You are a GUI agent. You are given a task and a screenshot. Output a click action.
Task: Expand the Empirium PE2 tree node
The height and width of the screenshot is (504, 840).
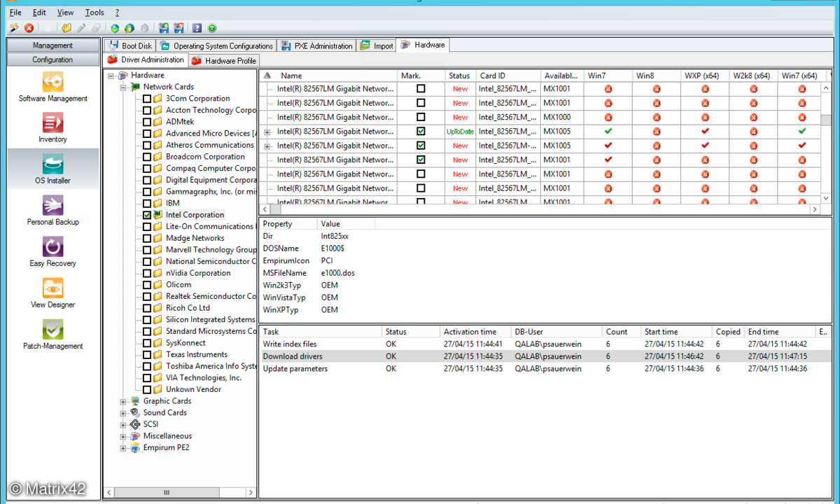(123, 448)
